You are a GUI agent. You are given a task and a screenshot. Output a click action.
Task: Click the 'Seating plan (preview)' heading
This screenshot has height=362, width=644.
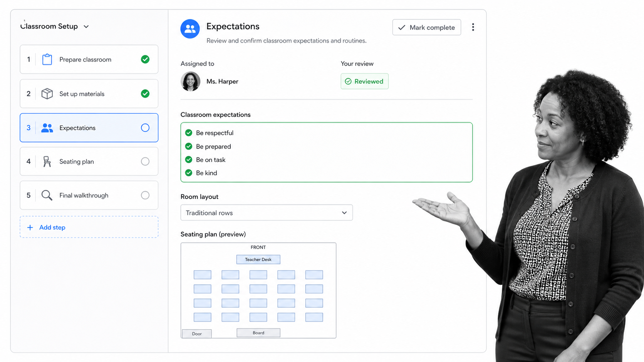click(x=213, y=234)
